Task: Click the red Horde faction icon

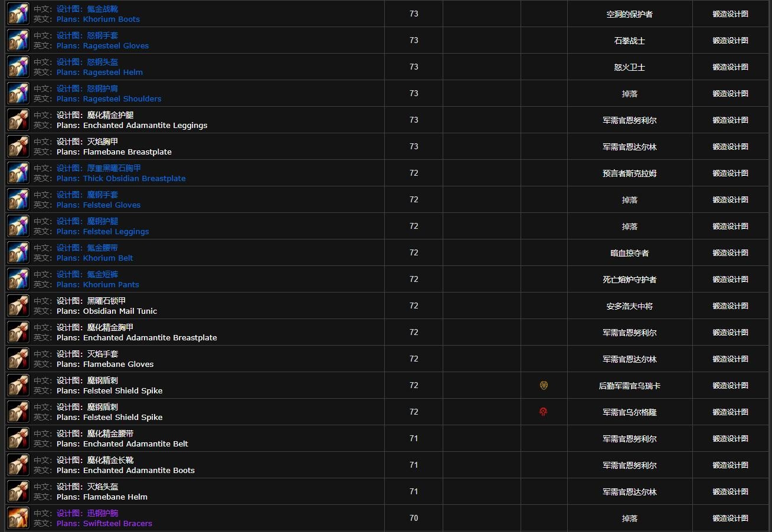Action: 544,412
